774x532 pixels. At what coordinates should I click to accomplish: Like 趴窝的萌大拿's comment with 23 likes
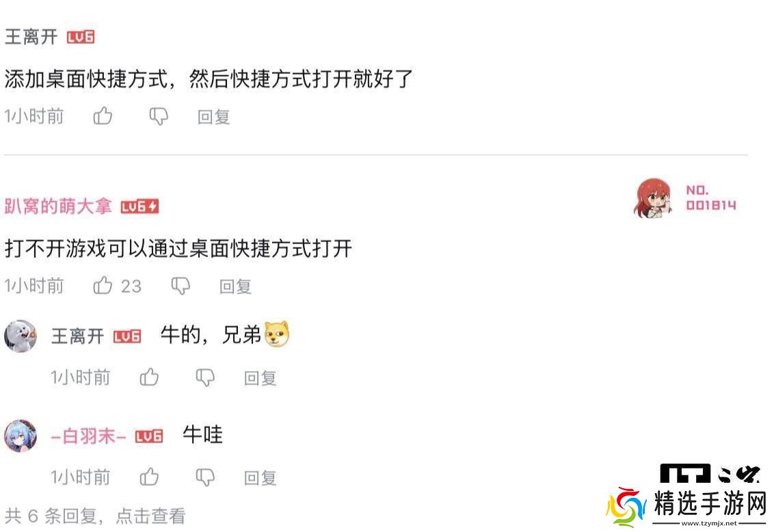(x=103, y=285)
